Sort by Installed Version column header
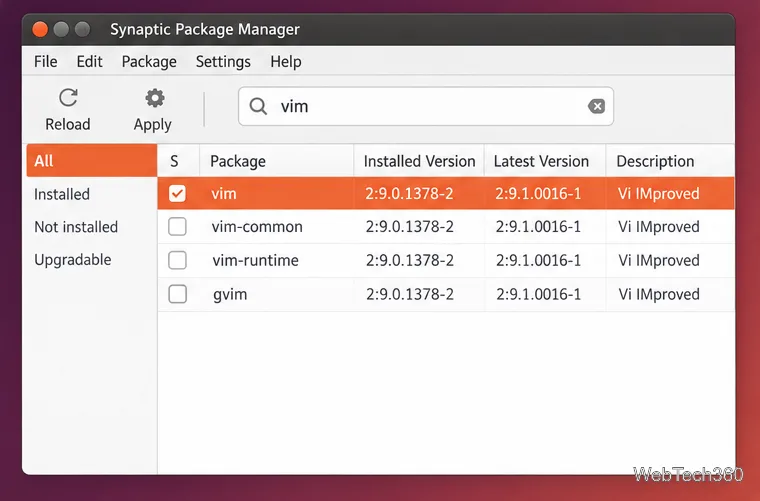 pos(419,161)
